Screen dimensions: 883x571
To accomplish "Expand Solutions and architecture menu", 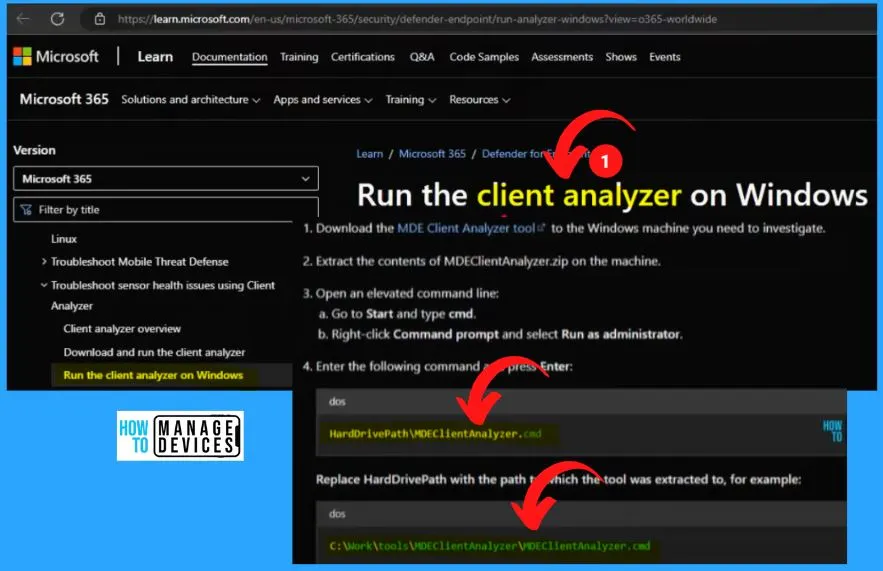I will click(190, 100).
